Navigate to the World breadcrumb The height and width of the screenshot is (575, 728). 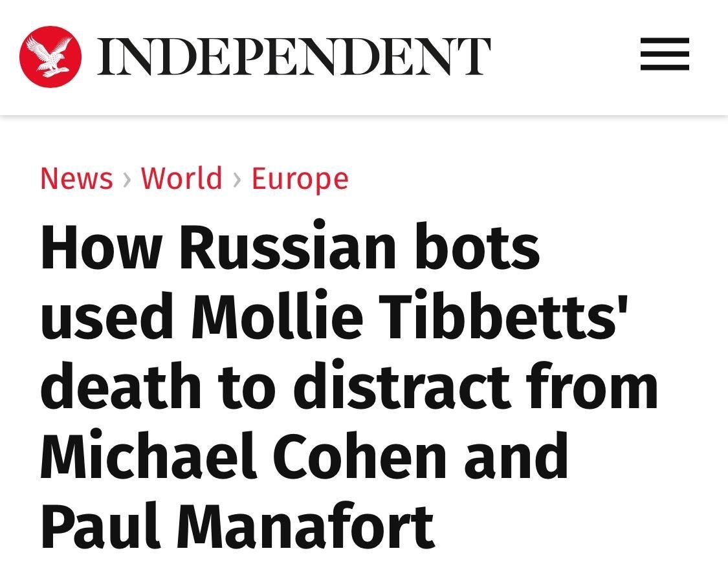[182, 179]
